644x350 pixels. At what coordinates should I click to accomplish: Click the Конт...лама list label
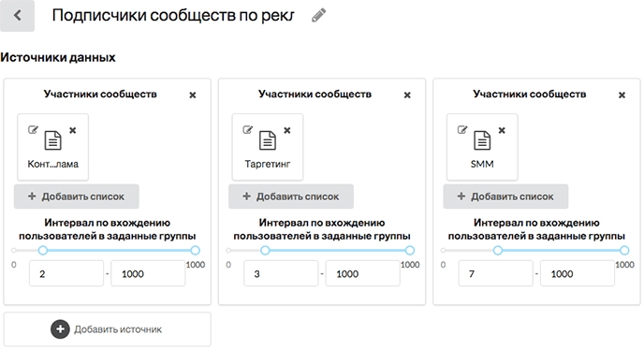[53, 164]
